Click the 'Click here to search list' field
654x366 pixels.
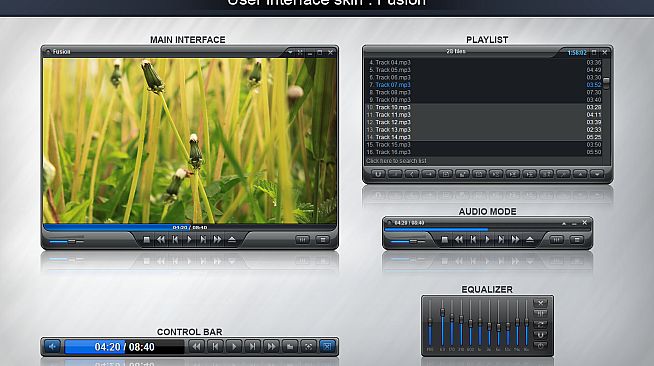tap(484, 161)
